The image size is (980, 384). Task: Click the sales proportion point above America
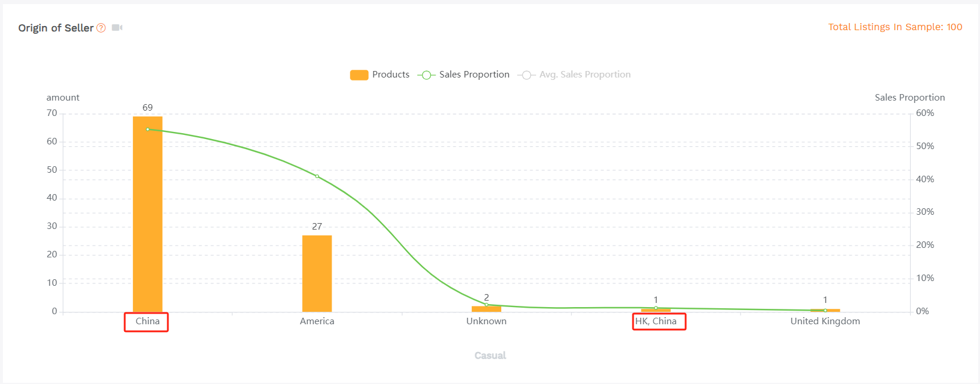[317, 176]
